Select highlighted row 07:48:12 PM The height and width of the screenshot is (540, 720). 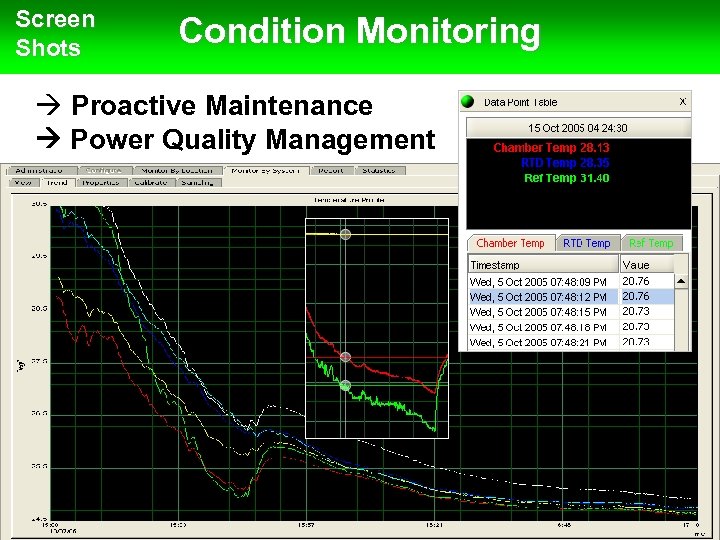tap(571, 297)
